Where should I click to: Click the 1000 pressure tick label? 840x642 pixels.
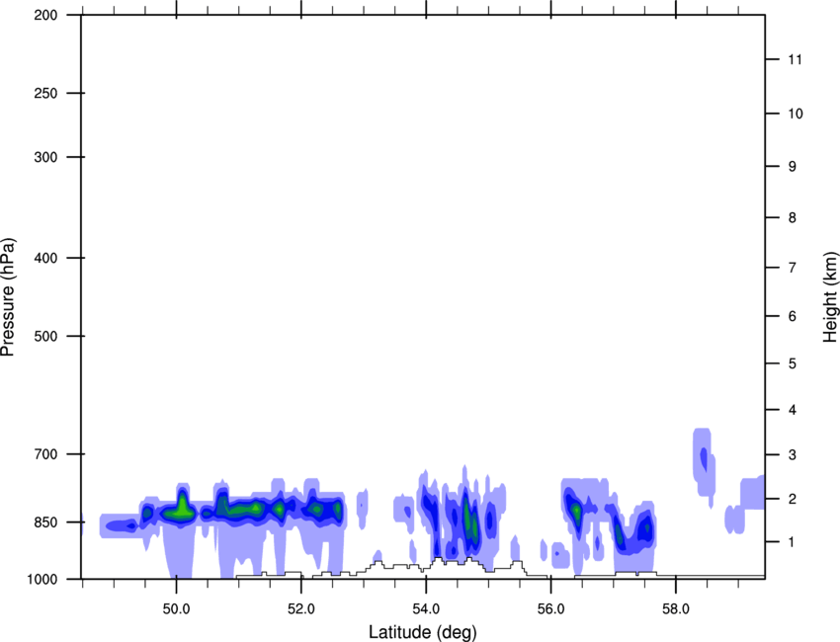42,580
